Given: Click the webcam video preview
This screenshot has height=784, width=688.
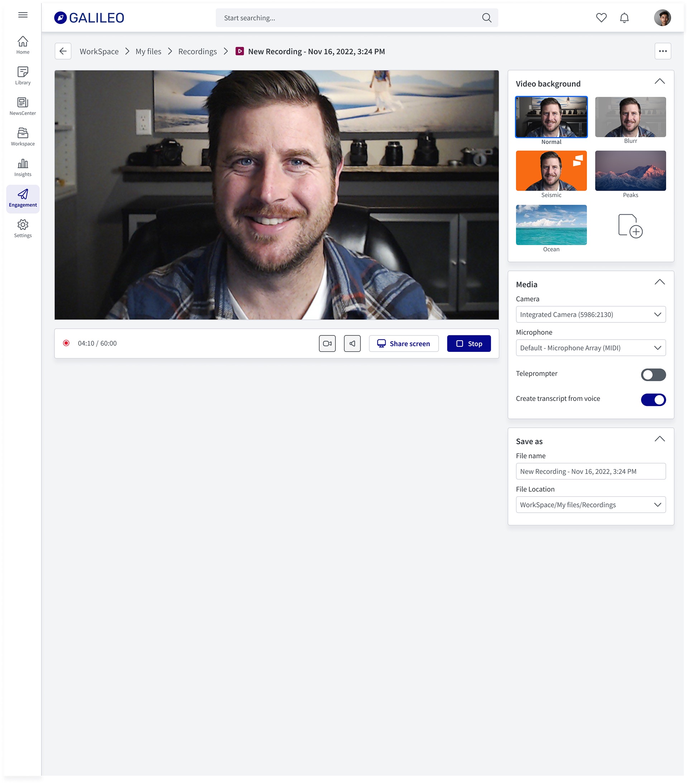Looking at the screenshot, I should [x=277, y=195].
